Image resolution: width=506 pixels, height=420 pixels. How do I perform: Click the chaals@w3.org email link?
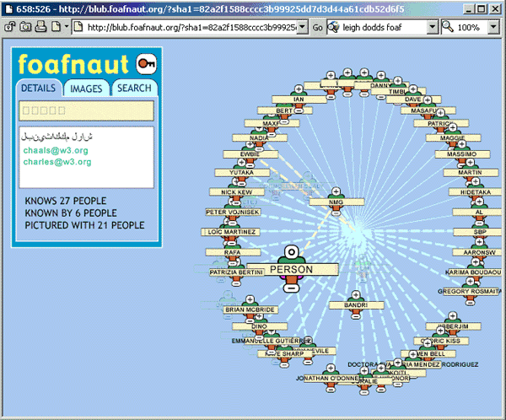coord(56,150)
